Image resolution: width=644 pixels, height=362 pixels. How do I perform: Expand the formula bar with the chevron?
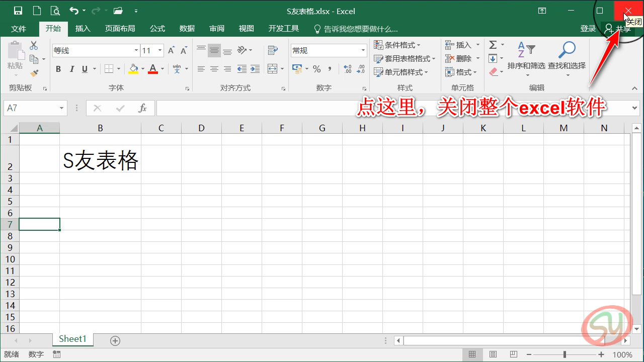635,108
